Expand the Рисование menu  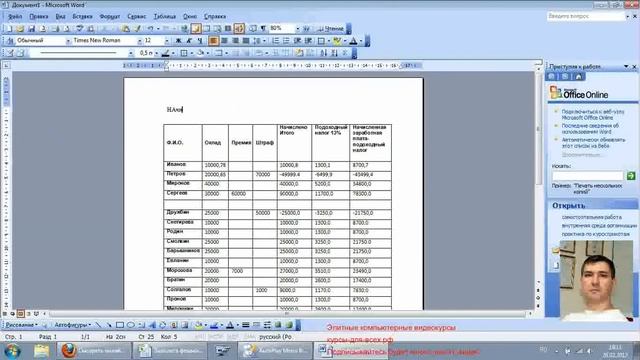point(21,325)
